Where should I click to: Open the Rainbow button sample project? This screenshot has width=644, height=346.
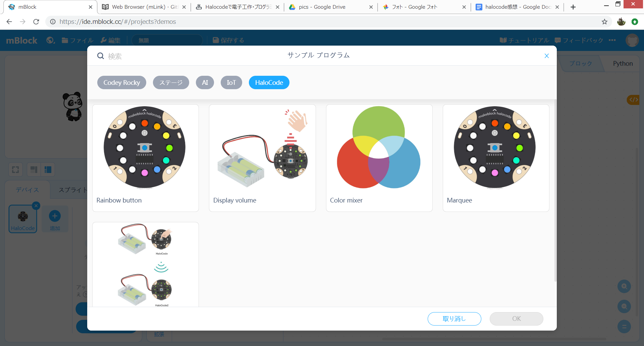click(146, 158)
